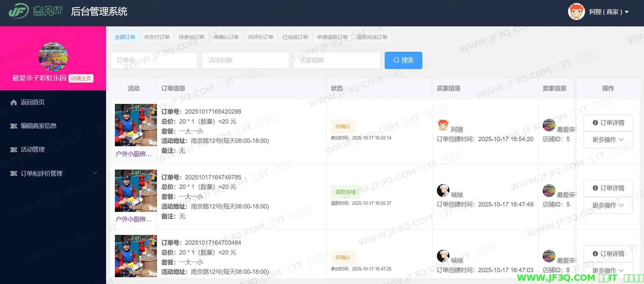644x284 pixels.
Task: Open 阿狸 (商家) account dropdown
Action: 609,12
